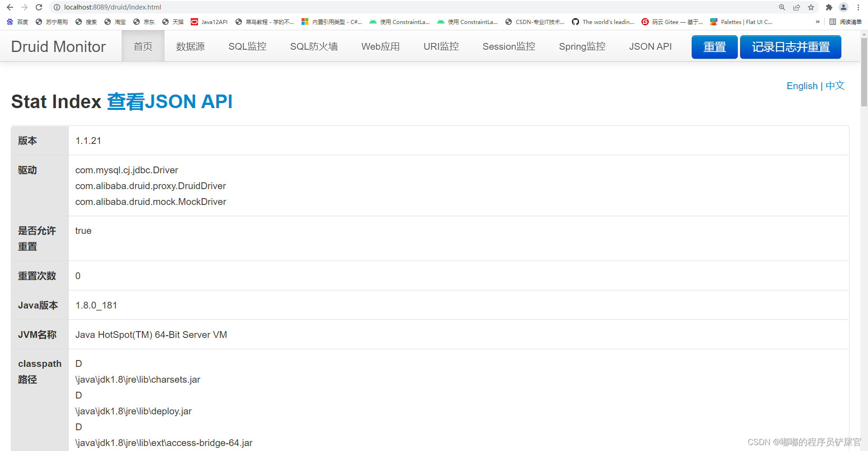868x451 pixels.
Task: Open the 菜鸟教程 bookmark
Action: (x=264, y=22)
